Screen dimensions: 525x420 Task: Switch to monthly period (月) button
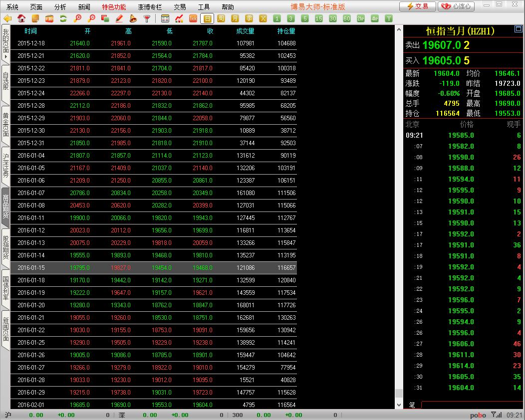[235, 19]
